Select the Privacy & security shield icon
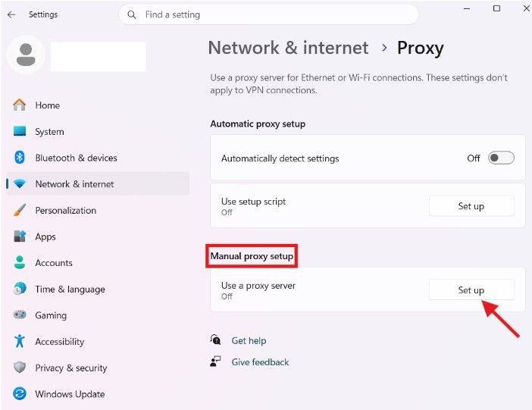The image size is (532, 410). [x=20, y=368]
